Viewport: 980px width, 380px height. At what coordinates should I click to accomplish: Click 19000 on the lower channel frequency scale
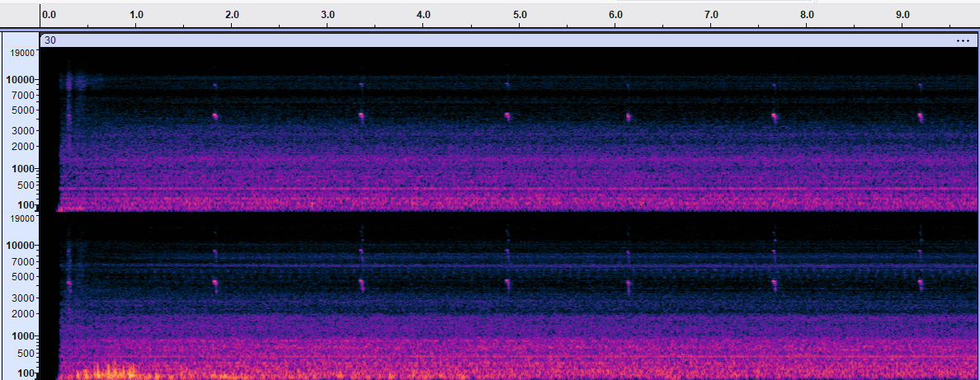[x=23, y=218]
